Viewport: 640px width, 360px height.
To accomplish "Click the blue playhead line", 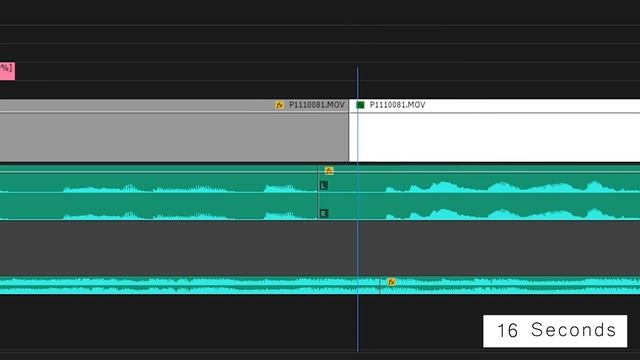I will [358, 209].
